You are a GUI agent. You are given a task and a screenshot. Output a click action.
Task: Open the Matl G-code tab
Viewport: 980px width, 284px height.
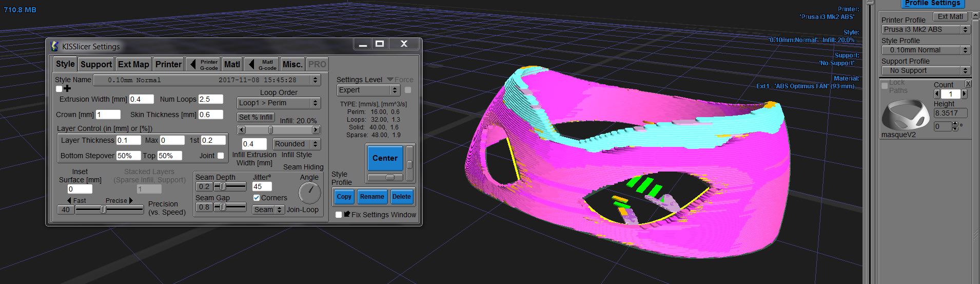(262, 64)
